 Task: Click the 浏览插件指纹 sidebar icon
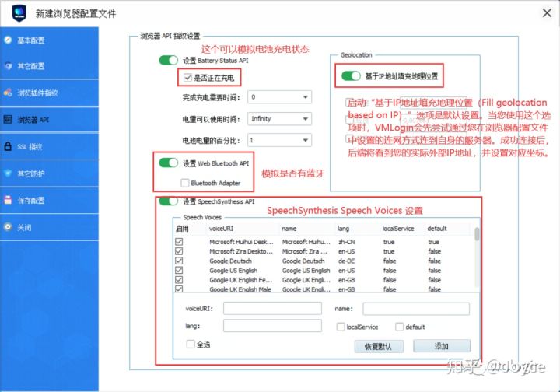pos(8,93)
